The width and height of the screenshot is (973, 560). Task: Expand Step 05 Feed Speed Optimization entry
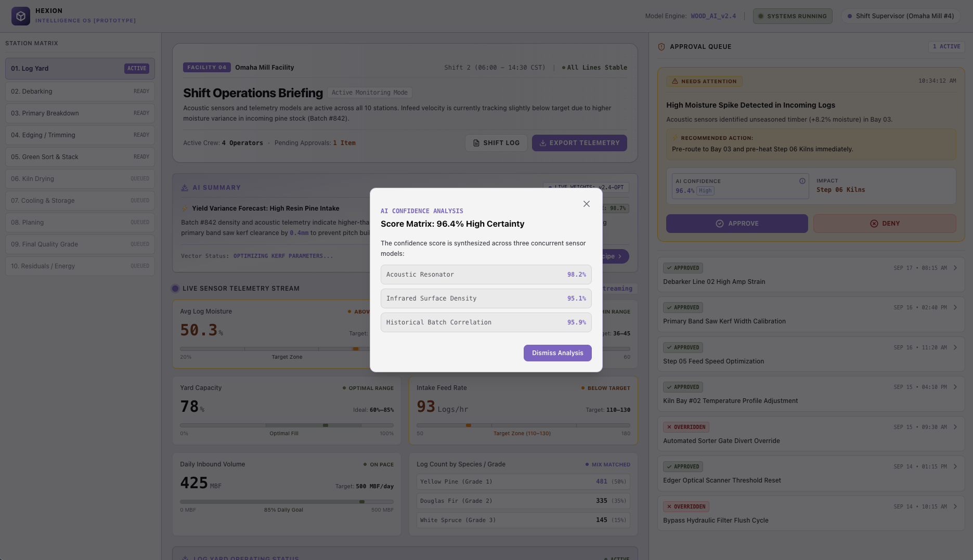(811, 354)
